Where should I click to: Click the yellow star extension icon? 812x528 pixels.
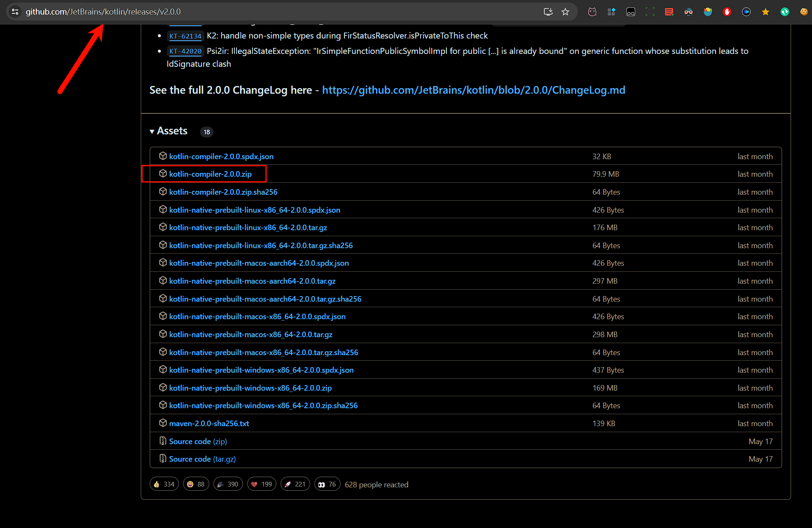click(x=765, y=12)
